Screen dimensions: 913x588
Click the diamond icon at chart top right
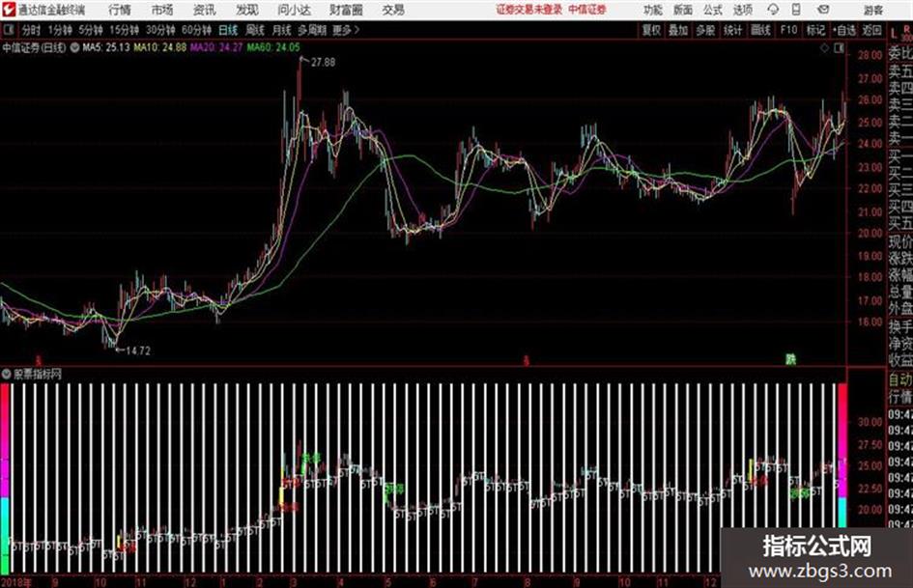pyautogui.click(x=824, y=48)
